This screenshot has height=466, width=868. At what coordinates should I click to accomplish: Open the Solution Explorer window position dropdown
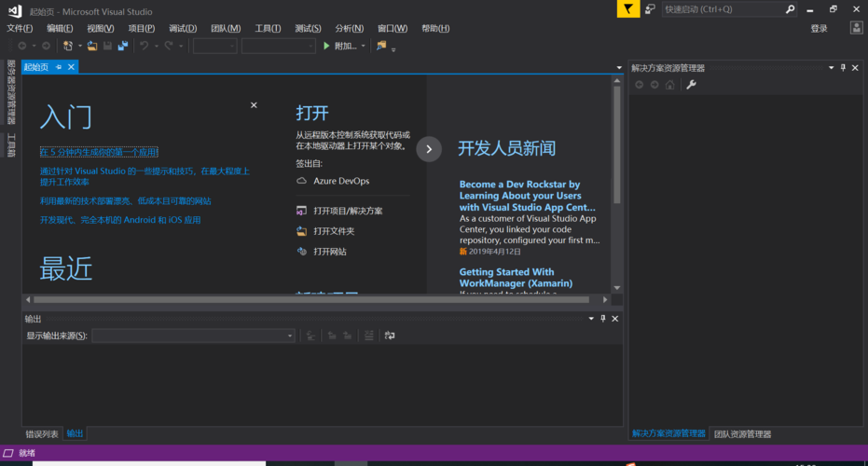(831, 67)
